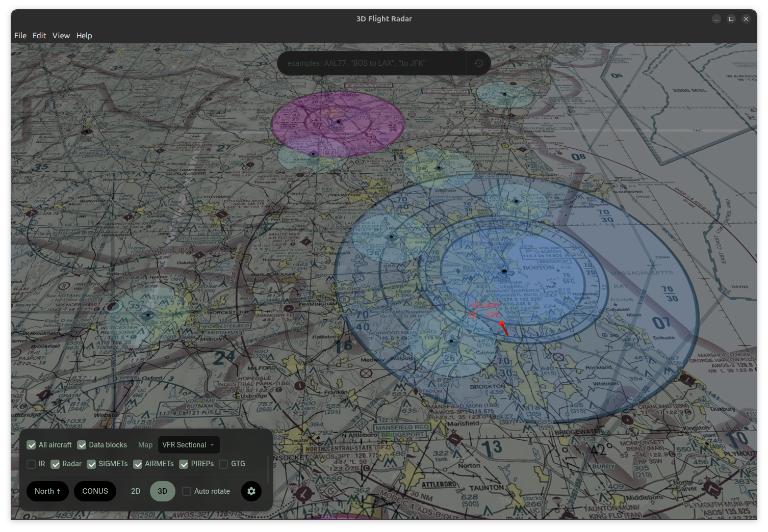
Task: Open the View menu
Action: click(x=61, y=36)
